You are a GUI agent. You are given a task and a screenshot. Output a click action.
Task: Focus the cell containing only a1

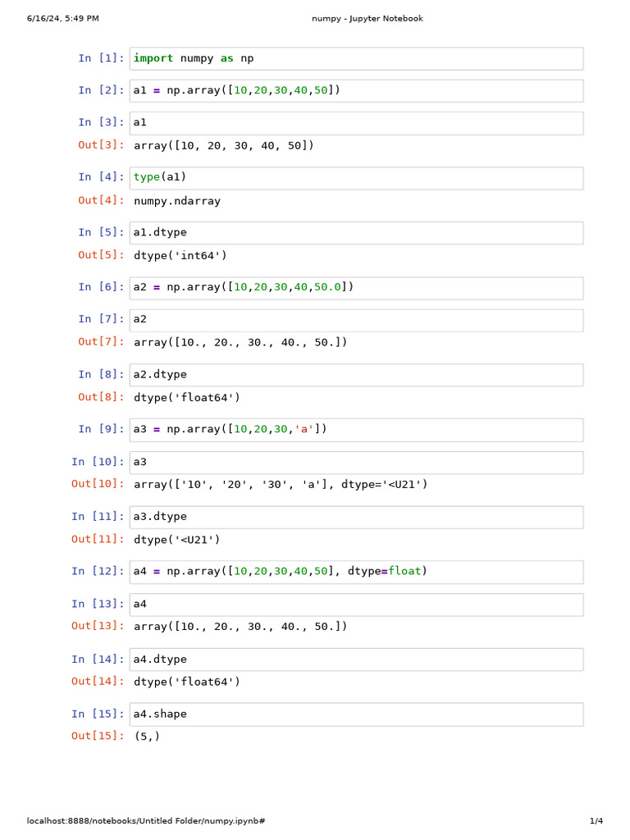pos(356,122)
